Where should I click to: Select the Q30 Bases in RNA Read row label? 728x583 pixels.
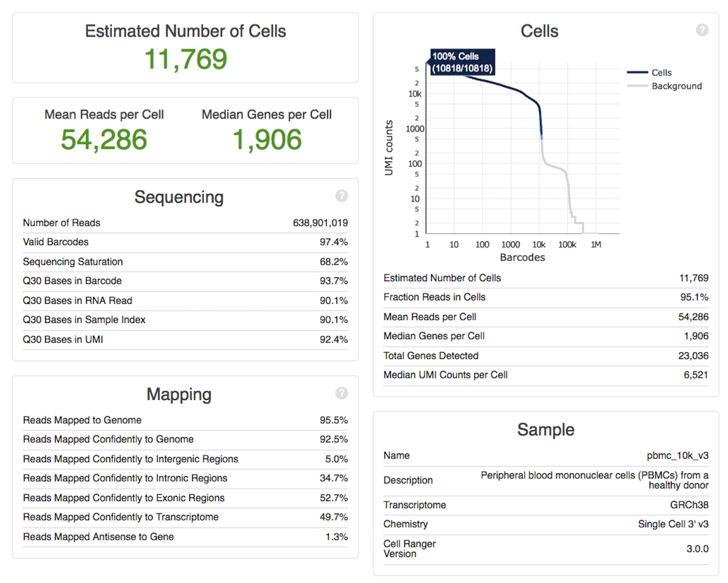[x=77, y=300]
